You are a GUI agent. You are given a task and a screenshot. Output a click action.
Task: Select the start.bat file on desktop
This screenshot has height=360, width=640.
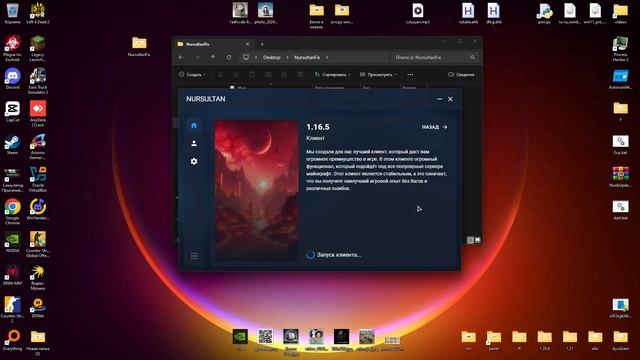[620, 209]
